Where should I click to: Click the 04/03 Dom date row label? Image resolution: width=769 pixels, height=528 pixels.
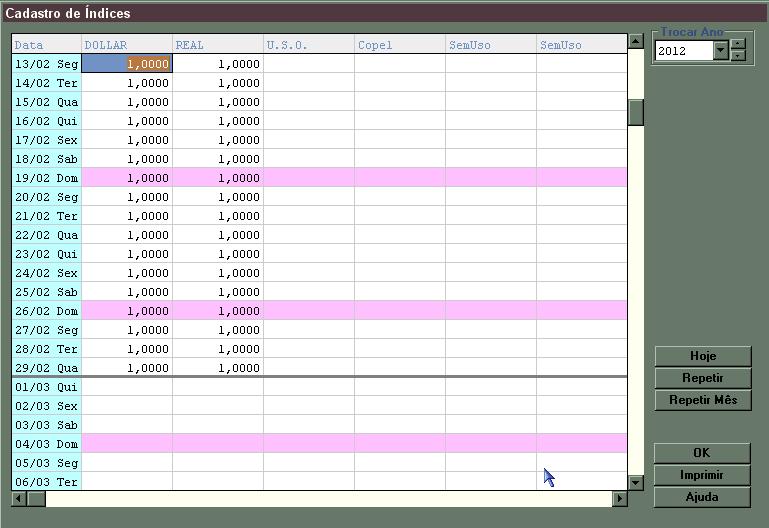click(x=46, y=444)
